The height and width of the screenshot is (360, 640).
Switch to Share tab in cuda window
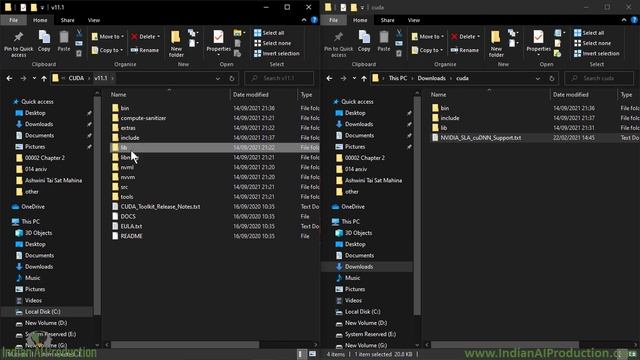click(388, 20)
